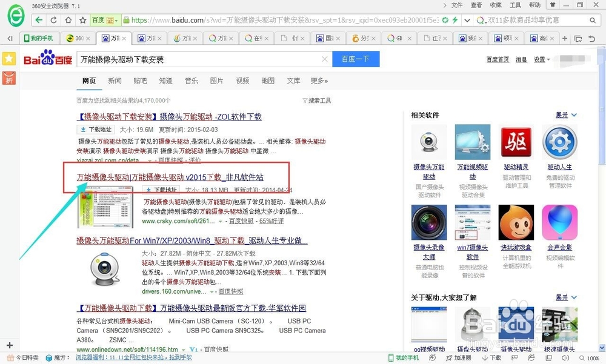Close the 360 tab with its X
The image size is (606, 364).
88,38
